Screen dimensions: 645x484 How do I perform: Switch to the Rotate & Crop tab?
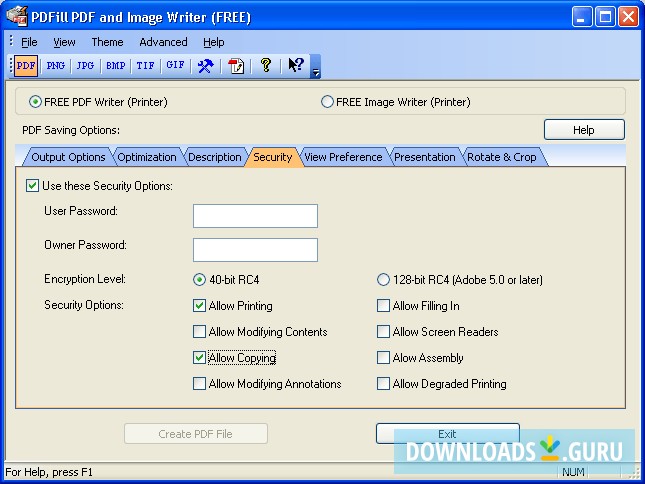(502, 157)
